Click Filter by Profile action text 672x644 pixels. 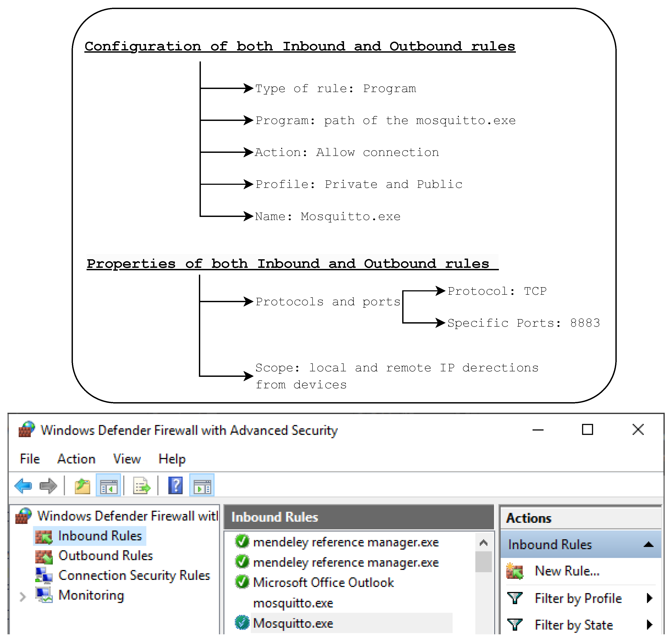pyautogui.click(x=578, y=598)
